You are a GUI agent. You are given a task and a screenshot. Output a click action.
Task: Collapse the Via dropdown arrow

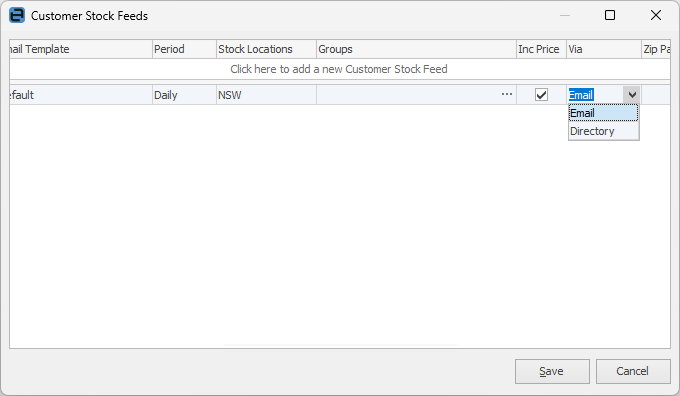point(632,95)
